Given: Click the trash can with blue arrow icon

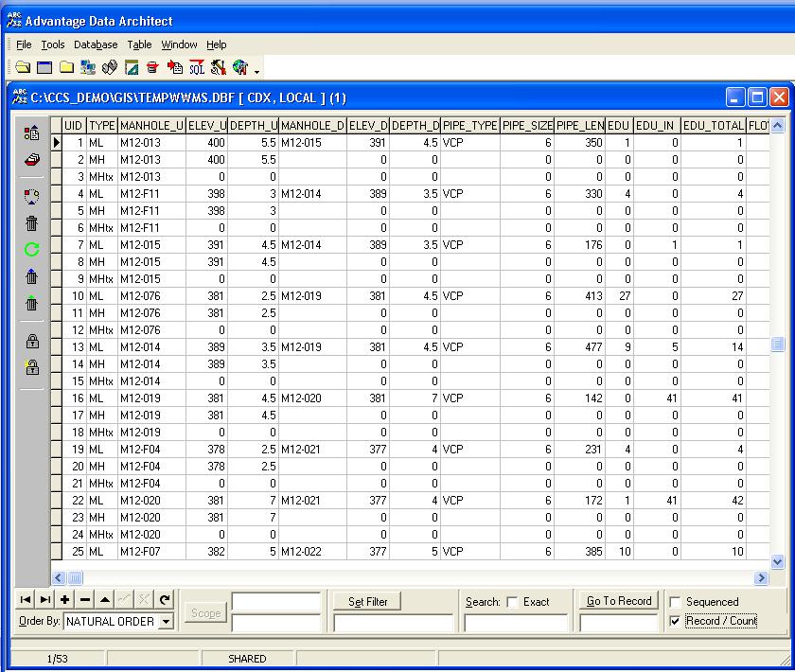Looking at the screenshot, I should pos(31,276).
